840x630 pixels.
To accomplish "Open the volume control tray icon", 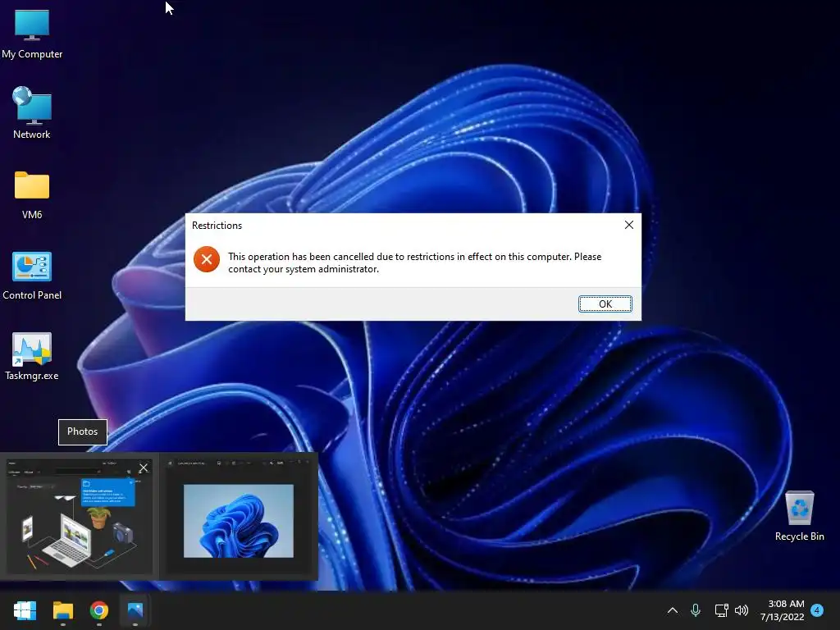I will 742,610.
